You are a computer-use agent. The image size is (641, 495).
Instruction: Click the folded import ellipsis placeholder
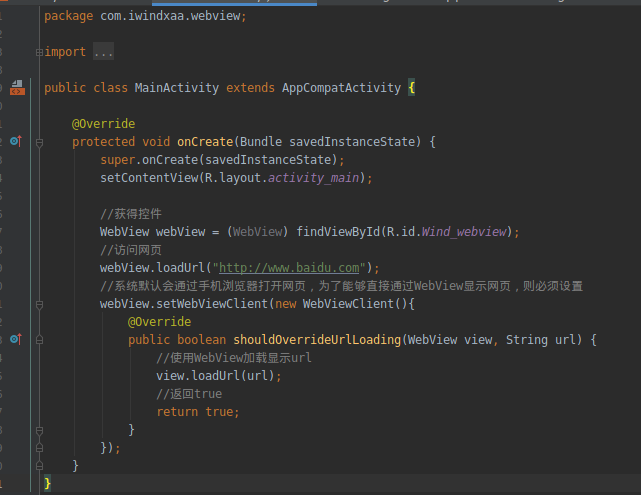[x=103, y=52]
